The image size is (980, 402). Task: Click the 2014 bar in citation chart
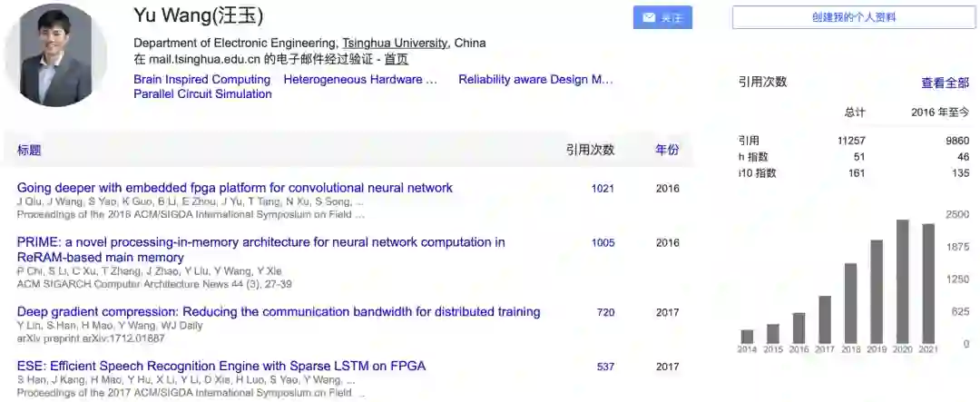pyautogui.click(x=747, y=337)
